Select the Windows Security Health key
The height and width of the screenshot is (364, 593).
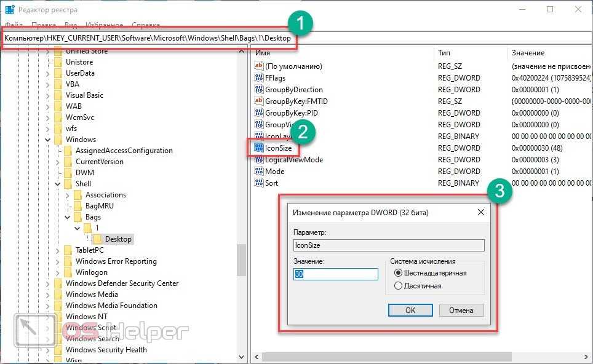coord(106,350)
